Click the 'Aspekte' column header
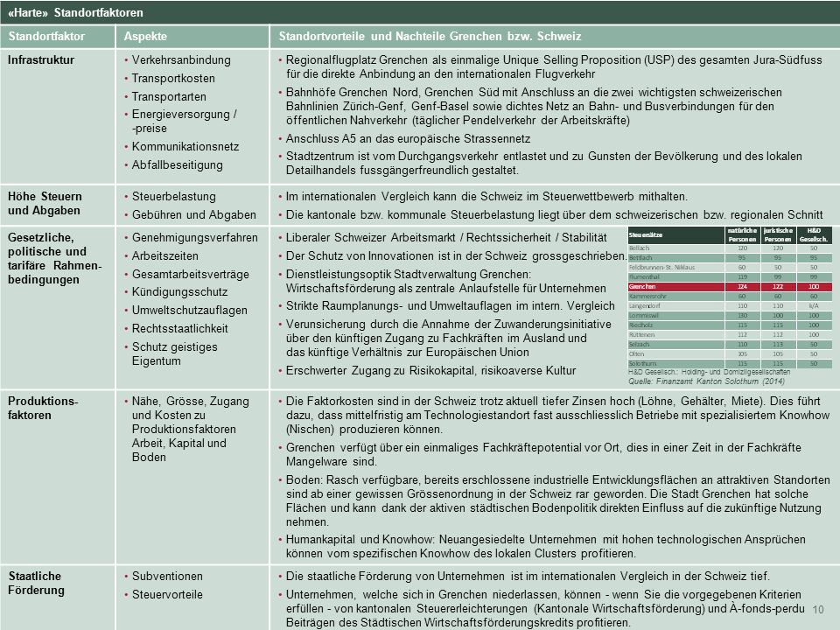The width and height of the screenshot is (840, 630). [145, 37]
